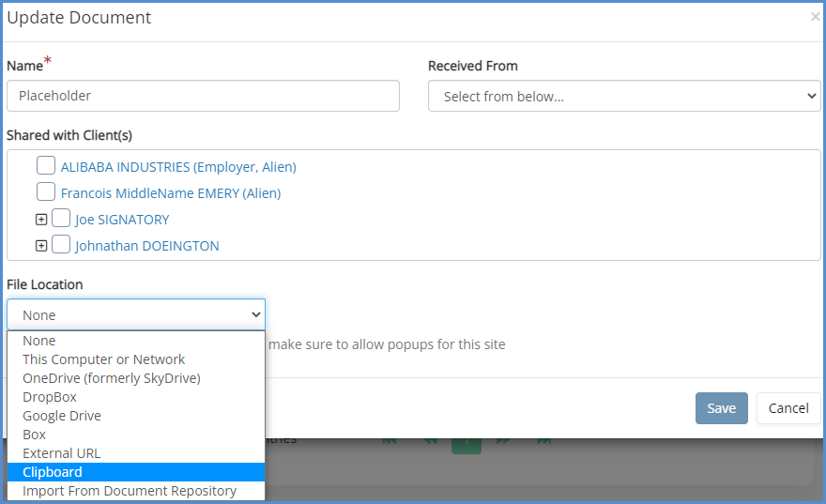Screen dimensions: 826x504
Task: Choose This Computer or Network option
Action: click(103, 359)
